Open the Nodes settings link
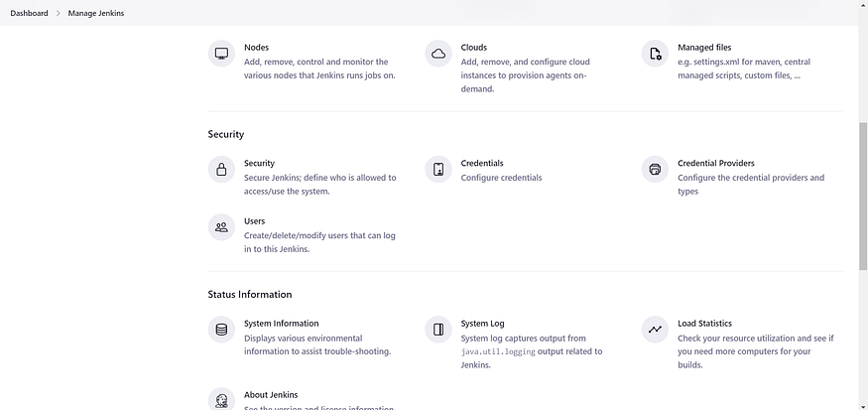The height and width of the screenshot is (410, 868). [256, 47]
